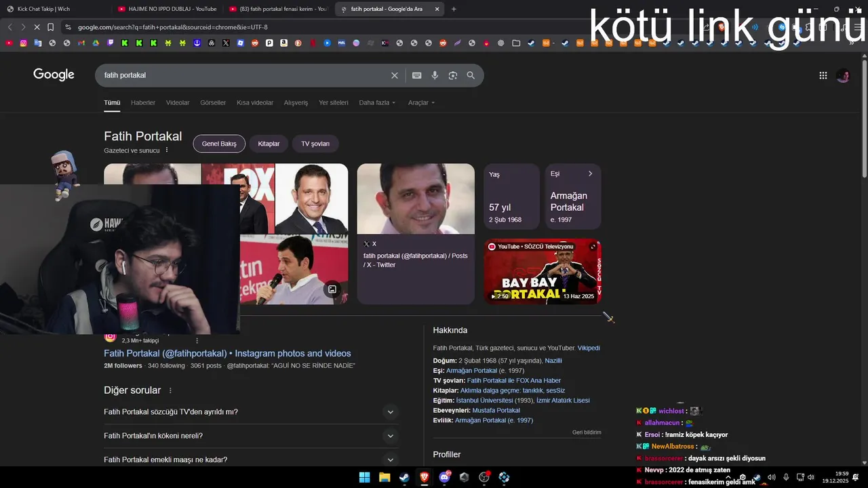This screenshot has height=488, width=868.
Task: Click Geri bildirim feedback link
Action: pyautogui.click(x=587, y=432)
